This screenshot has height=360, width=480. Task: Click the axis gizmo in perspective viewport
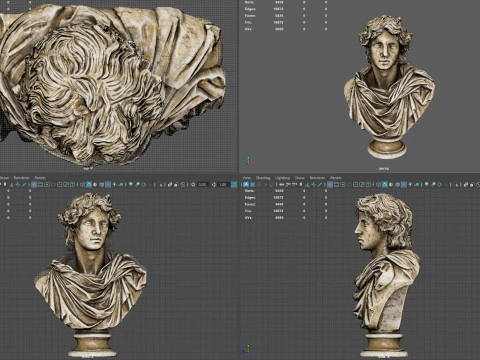[250, 161]
